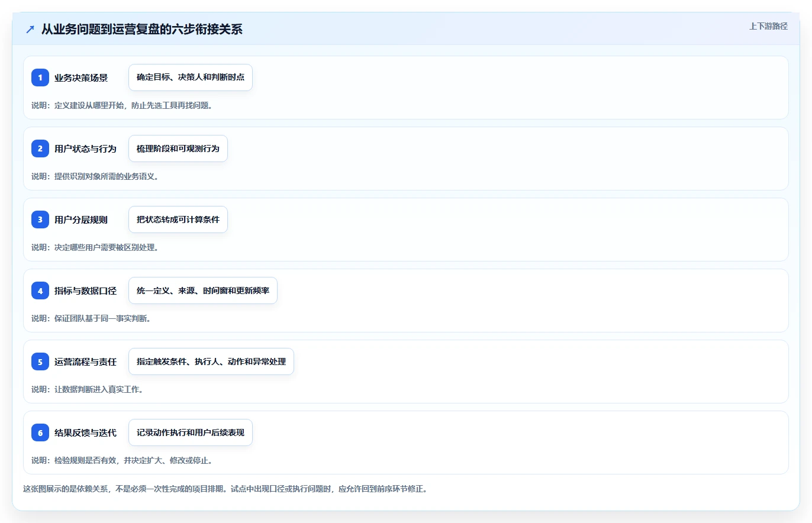
Task: Click step number badge 5
Action: tap(40, 361)
